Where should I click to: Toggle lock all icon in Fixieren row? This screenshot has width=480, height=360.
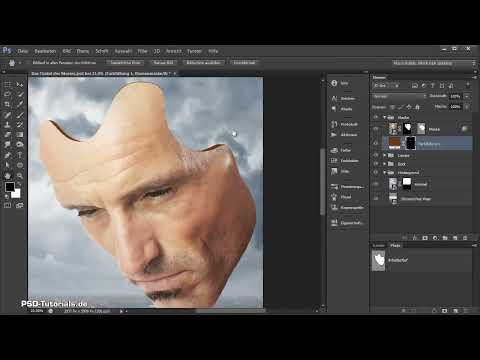[x=417, y=107]
